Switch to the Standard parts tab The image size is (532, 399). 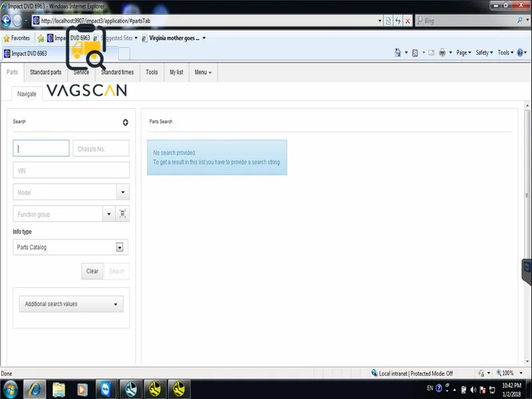click(45, 72)
